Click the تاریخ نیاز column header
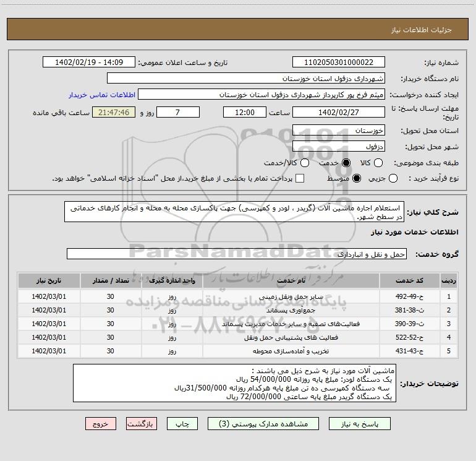The width and height of the screenshot is (476, 461). [49, 280]
